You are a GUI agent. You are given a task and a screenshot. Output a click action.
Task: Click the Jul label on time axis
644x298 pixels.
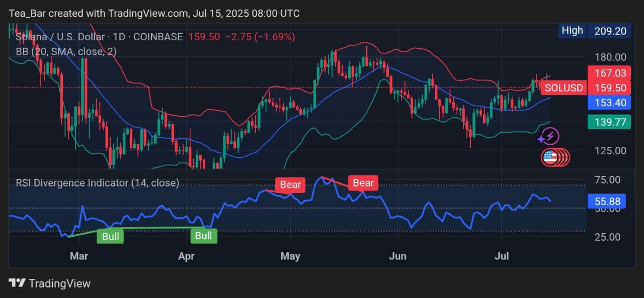tap(502, 256)
